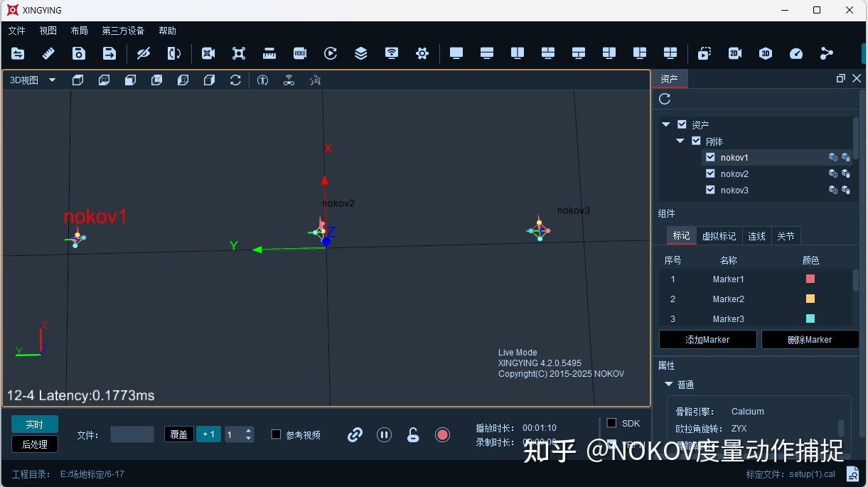Enable the 参考视频 checkbox

click(x=275, y=434)
